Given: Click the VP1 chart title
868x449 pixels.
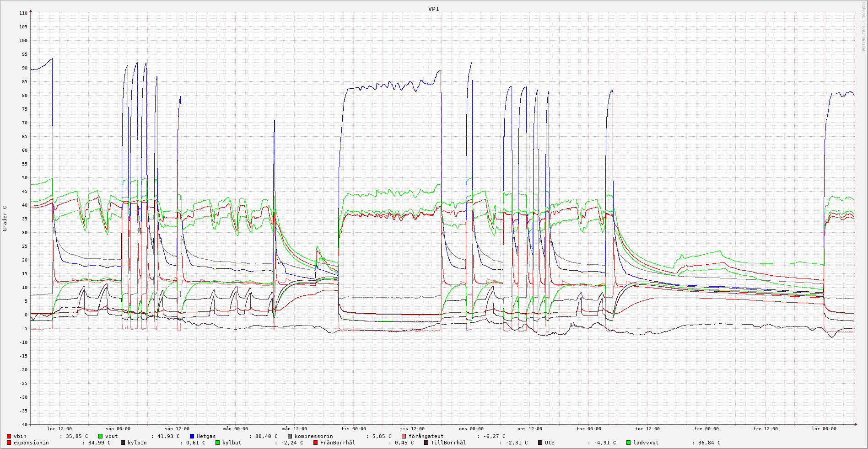Looking at the screenshot, I should (x=433, y=9).
